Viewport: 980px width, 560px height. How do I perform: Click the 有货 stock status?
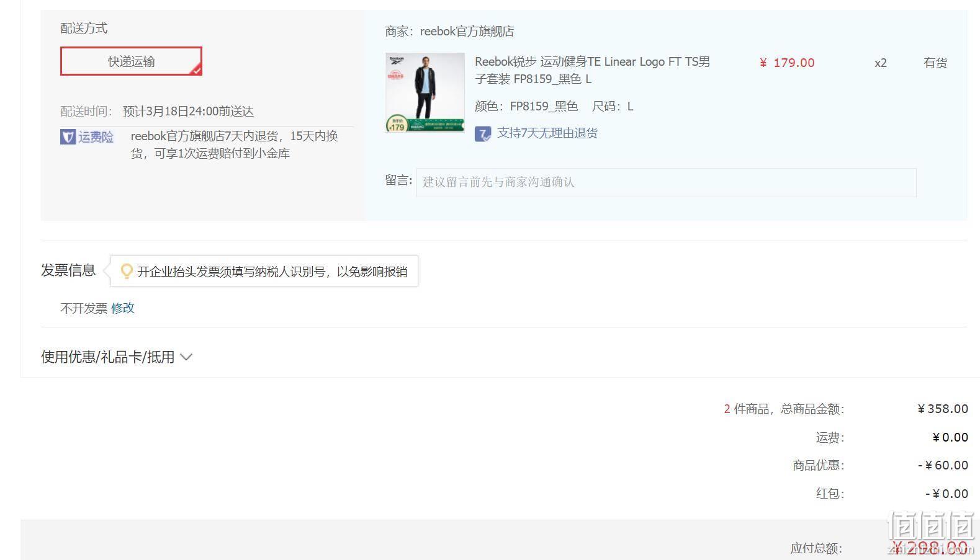[935, 63]
